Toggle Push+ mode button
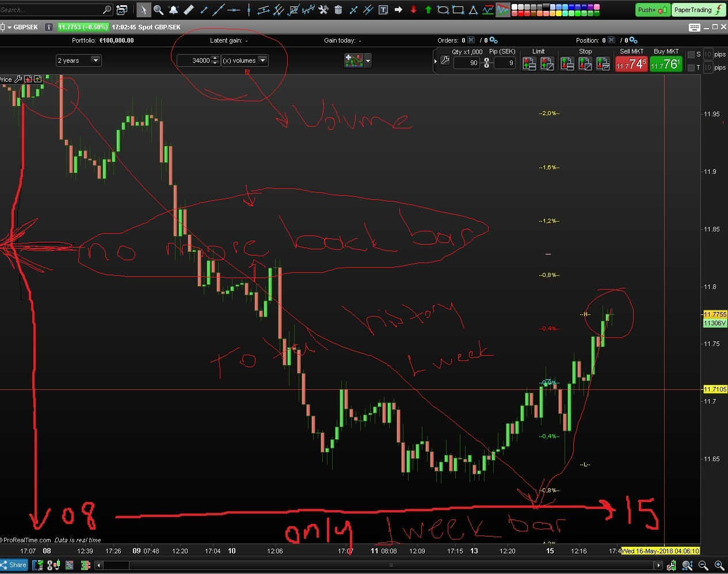Screen dimensions: 728x574 click(x=653, y=10)
